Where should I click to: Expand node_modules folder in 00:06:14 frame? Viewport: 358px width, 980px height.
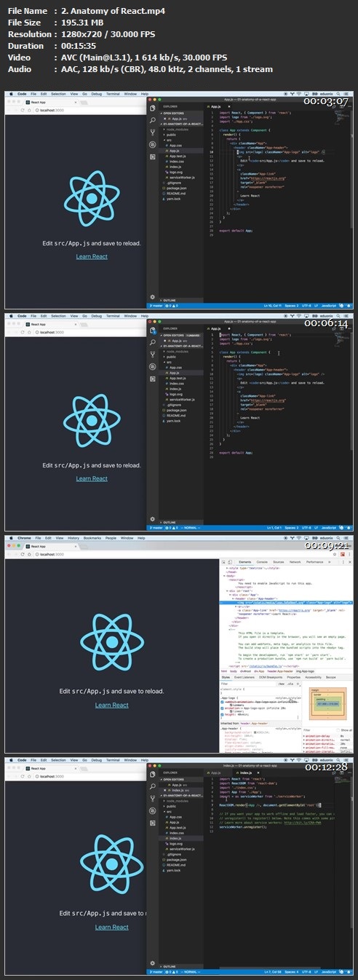(182, 352)
